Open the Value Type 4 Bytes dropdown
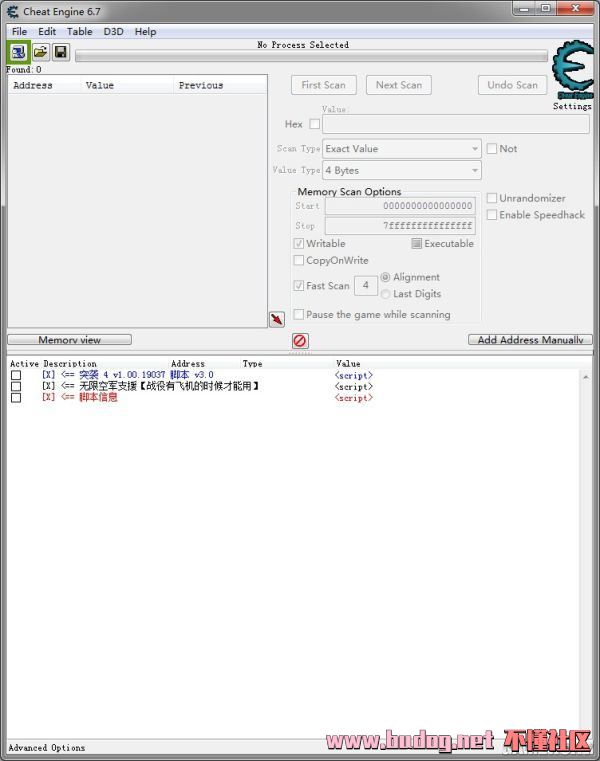This screenshot has width=600, height=761. (402, 170)
